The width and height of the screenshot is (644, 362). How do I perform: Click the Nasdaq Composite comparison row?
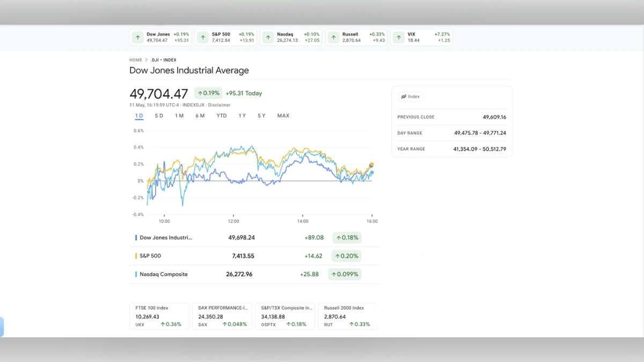(x=254, y=274)
